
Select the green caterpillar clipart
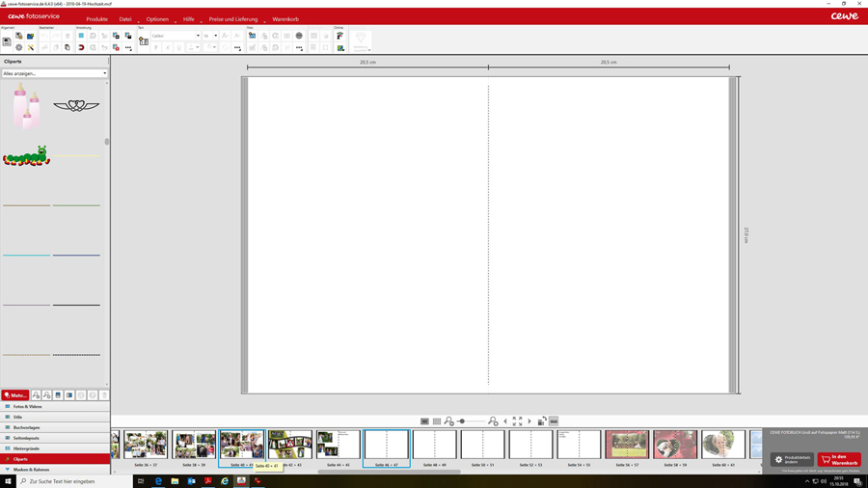coord(27,156)
